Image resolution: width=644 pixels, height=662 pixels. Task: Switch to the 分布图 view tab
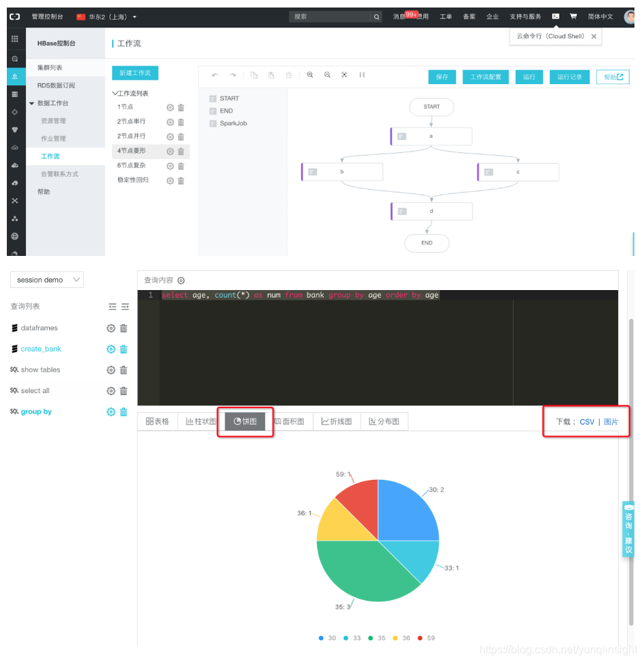click(x=384, y=421)
